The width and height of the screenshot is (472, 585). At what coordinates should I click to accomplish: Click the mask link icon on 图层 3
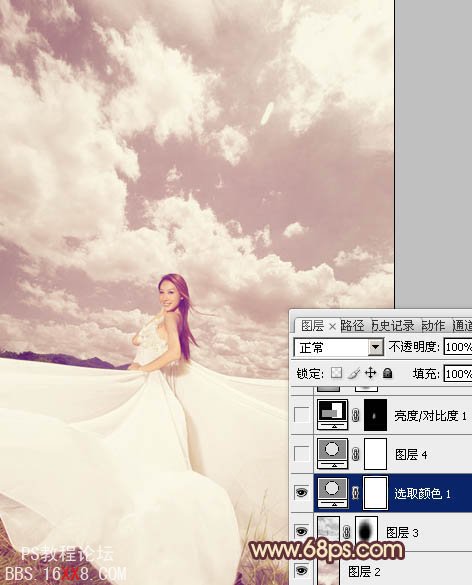click(347, 532)
